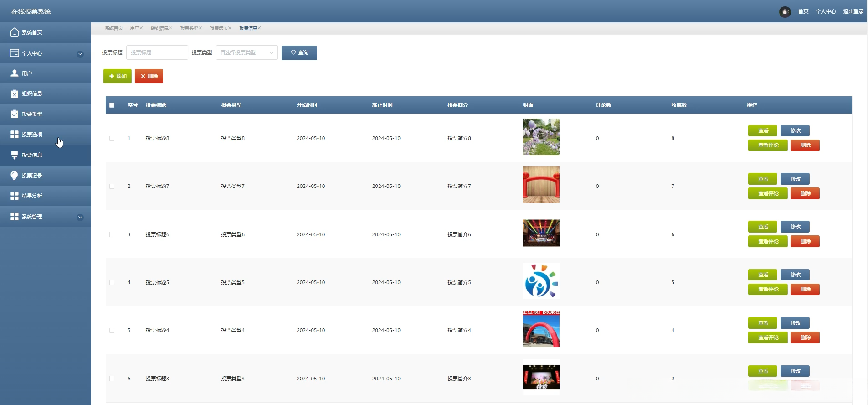
Task: Open 结果分析 in the sidebar
Action: 46,196
